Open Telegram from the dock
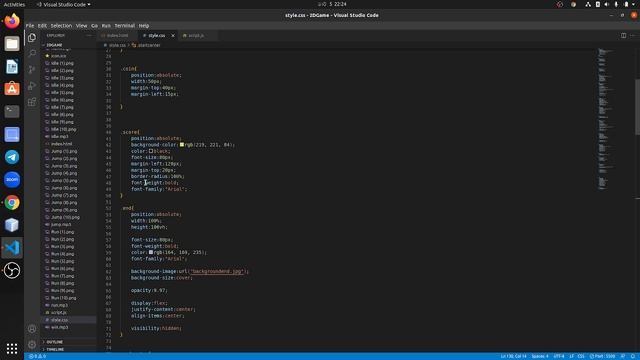Screen dimensions: 640x360 (12, 157)
